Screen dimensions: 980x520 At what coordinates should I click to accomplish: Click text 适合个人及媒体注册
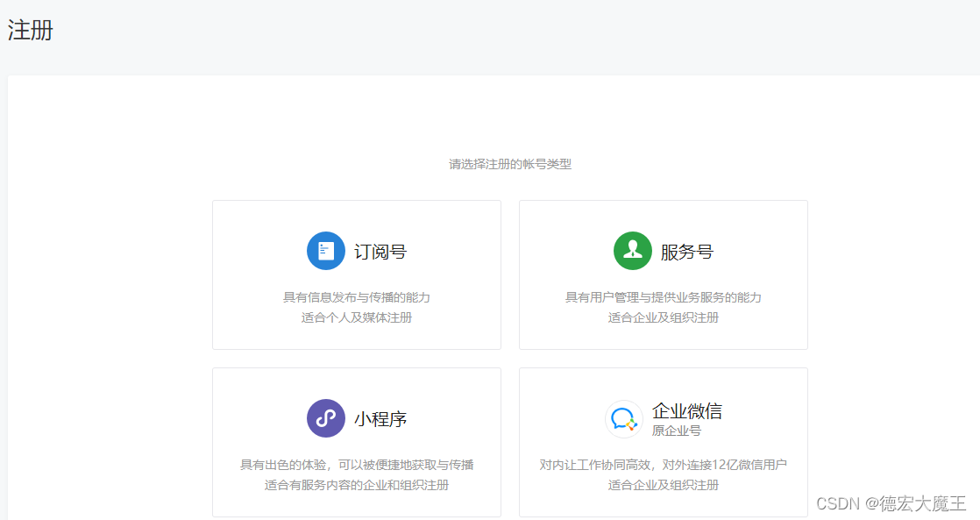pos(356,317)
